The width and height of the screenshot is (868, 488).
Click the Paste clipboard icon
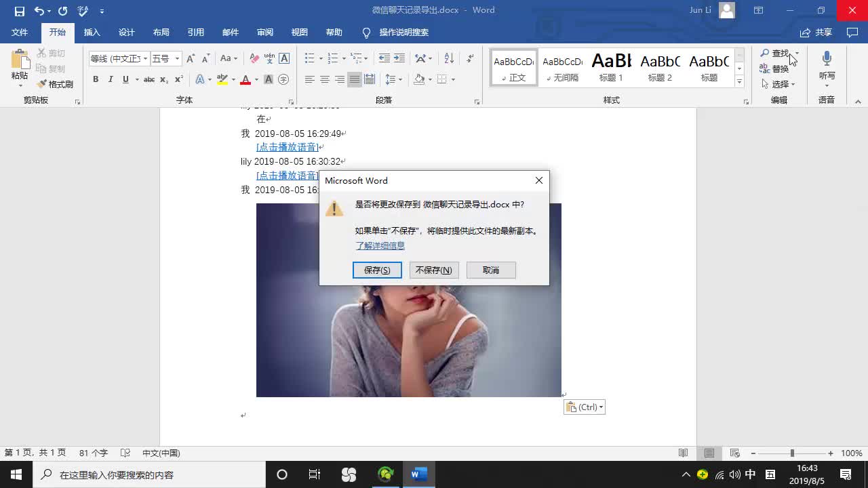(20, 60)
